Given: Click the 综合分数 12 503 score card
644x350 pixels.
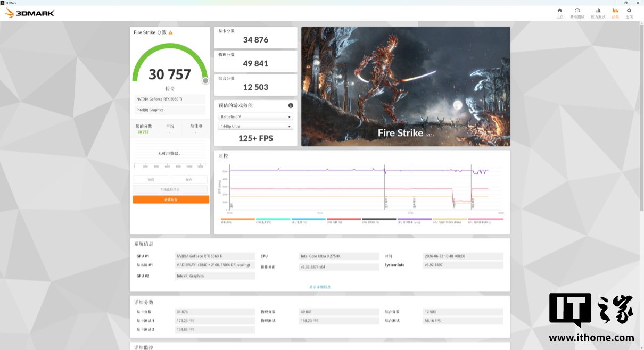Looking at the screenshot, I should pos(255,85).
